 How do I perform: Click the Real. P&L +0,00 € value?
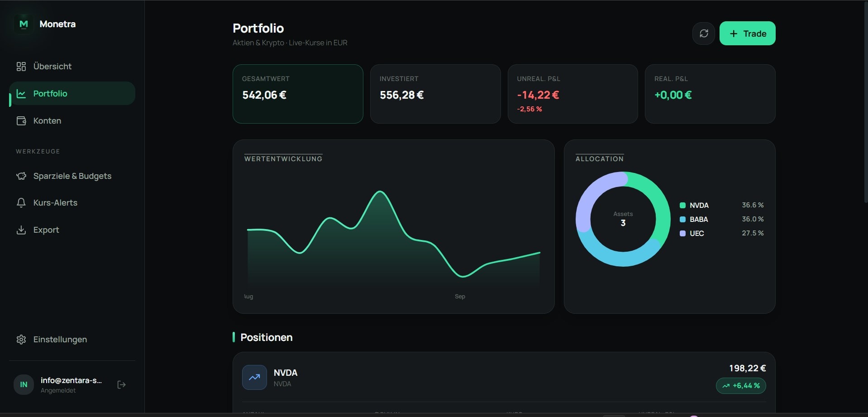(x=673, y=95)
